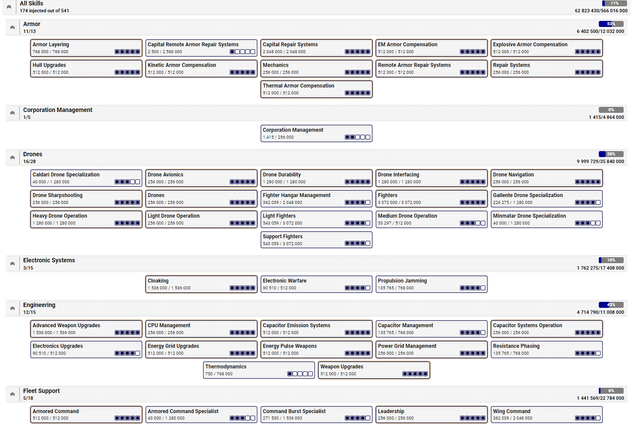Click the Electronic Systems progress bar

tap(611, 260)
